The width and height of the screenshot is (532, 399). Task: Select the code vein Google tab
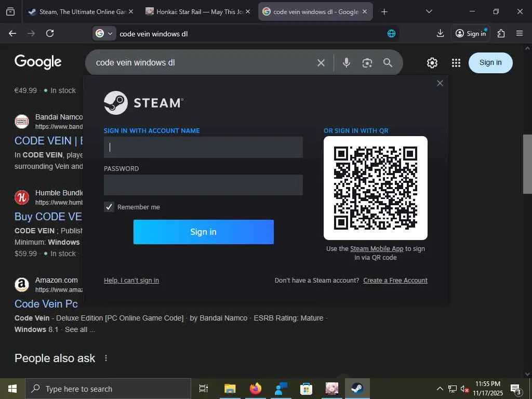(315, 12)
